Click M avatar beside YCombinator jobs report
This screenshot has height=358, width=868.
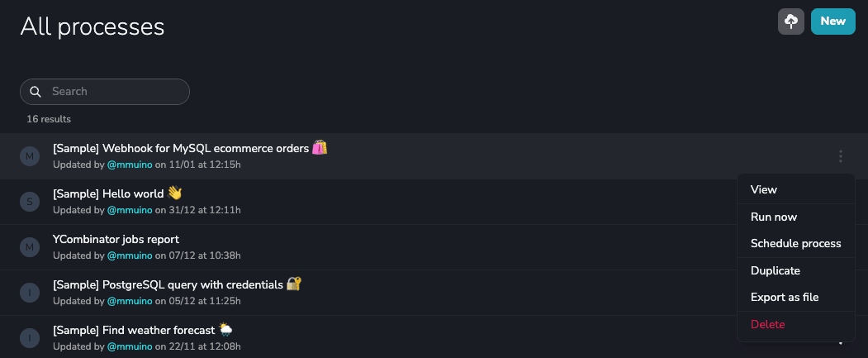coord(30,247)
